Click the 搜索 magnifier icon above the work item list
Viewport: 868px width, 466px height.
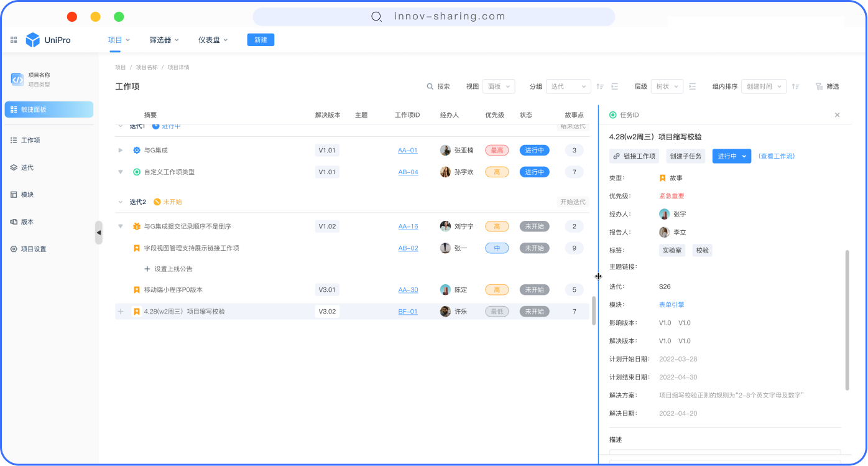(430, 86)
